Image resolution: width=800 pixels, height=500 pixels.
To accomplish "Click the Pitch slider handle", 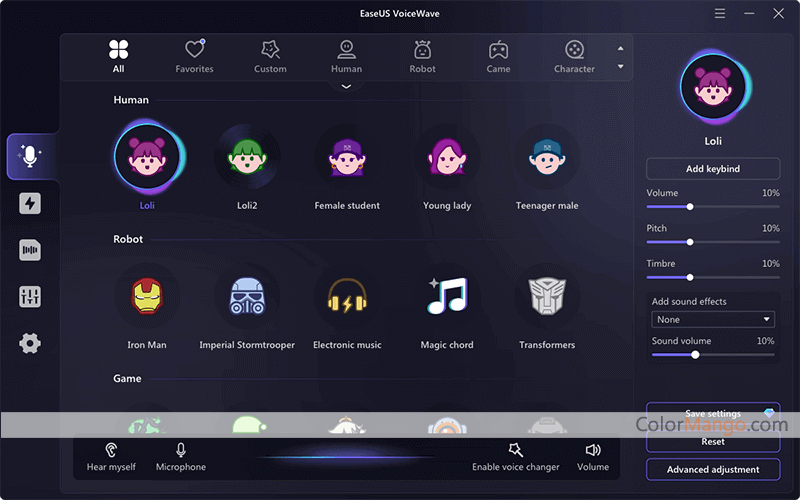I will 690,242.
